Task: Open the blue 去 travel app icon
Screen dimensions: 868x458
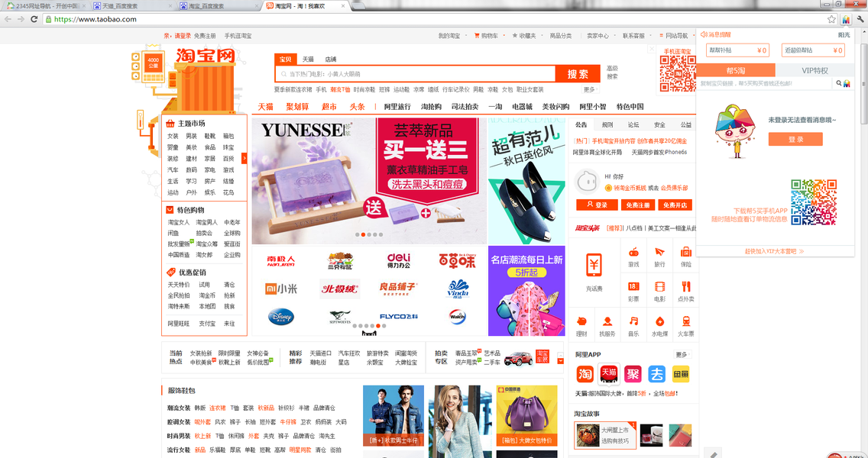Action: pyautogui.click(x=656, y=375)
